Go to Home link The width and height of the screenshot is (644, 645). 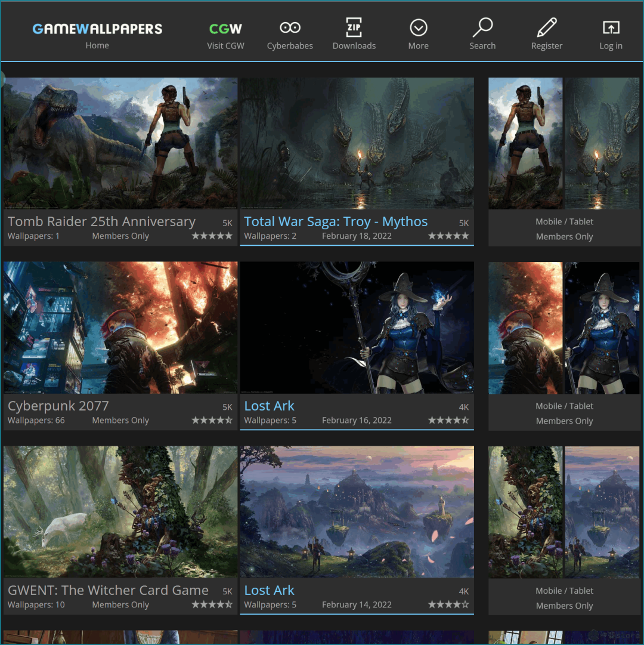point(97,45)
